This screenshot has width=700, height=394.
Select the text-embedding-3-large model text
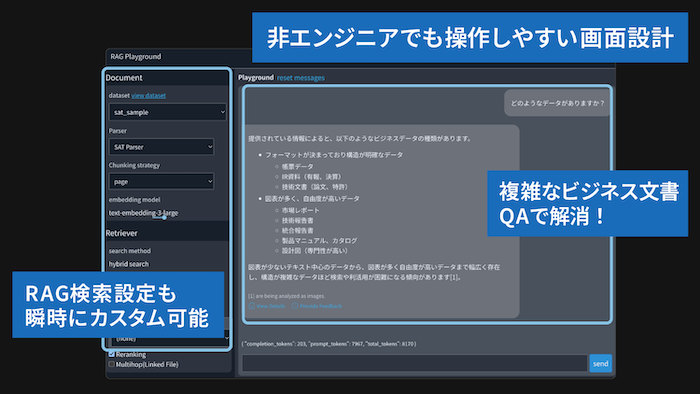(143, 213)
